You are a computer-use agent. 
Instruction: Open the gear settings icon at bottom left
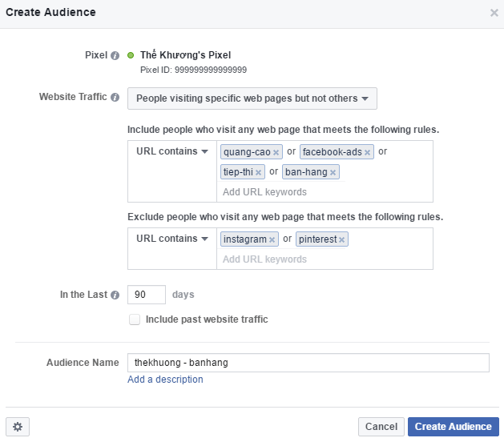(17, 427)
